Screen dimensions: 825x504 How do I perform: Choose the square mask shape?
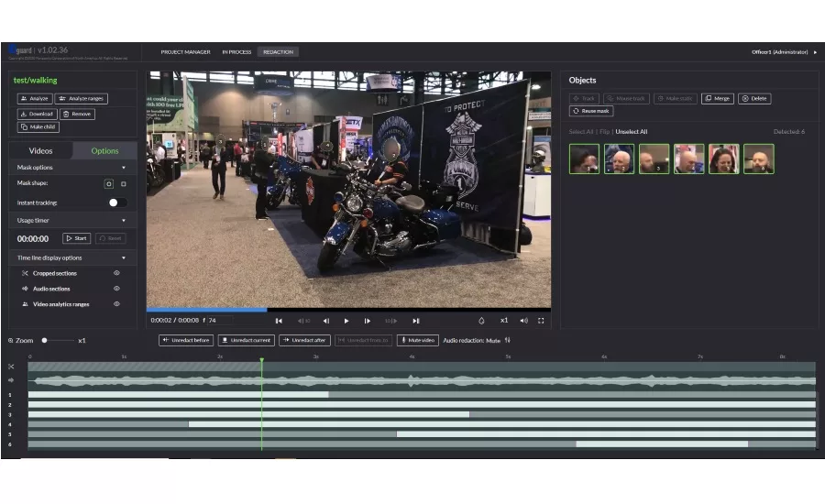click(x=124, y=183)
